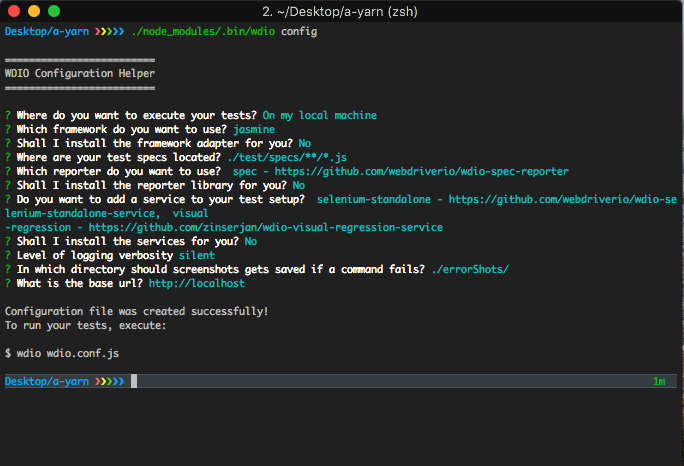Click the 'WDIO Configuration Helper' heading

point(80,73)
